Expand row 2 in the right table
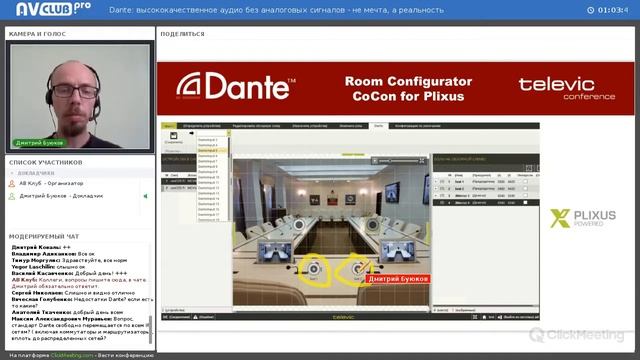640x360 pixels. [x=436, y=189]
